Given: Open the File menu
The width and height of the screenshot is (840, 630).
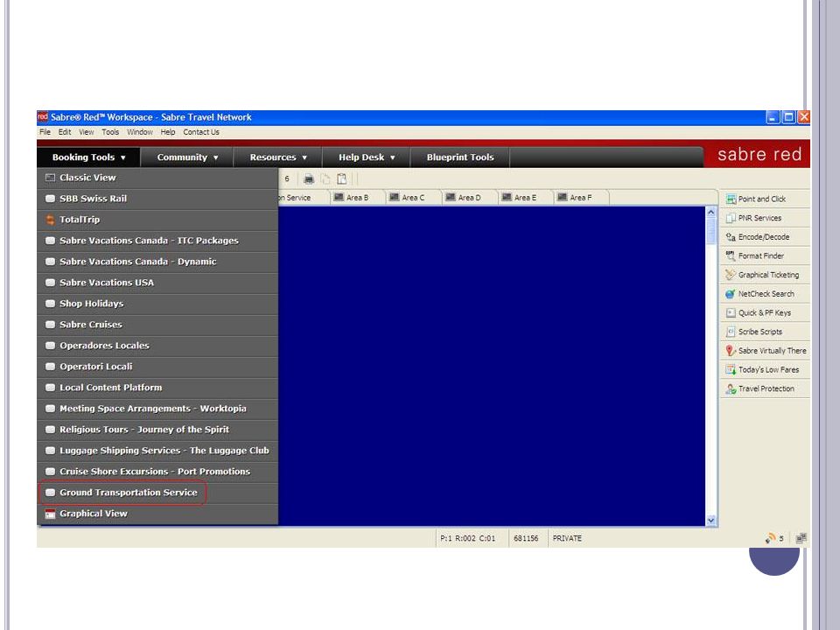Looking at the screenshot, I should click(45, 132).
